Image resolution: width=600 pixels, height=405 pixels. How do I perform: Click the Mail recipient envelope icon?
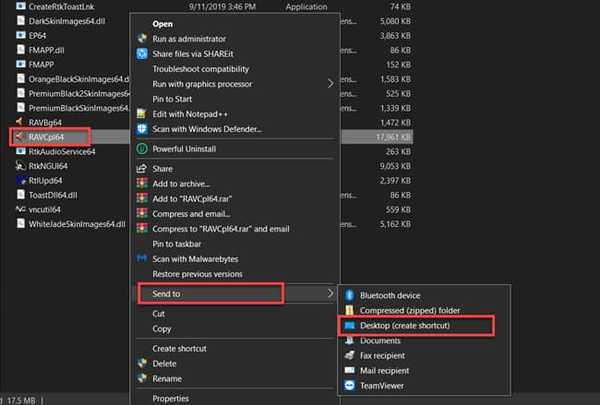349,370
